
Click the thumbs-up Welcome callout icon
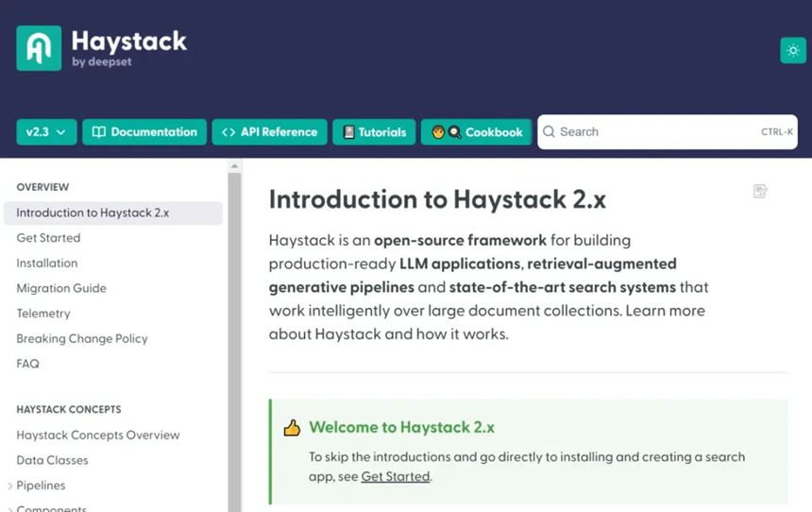pos(292,428)
